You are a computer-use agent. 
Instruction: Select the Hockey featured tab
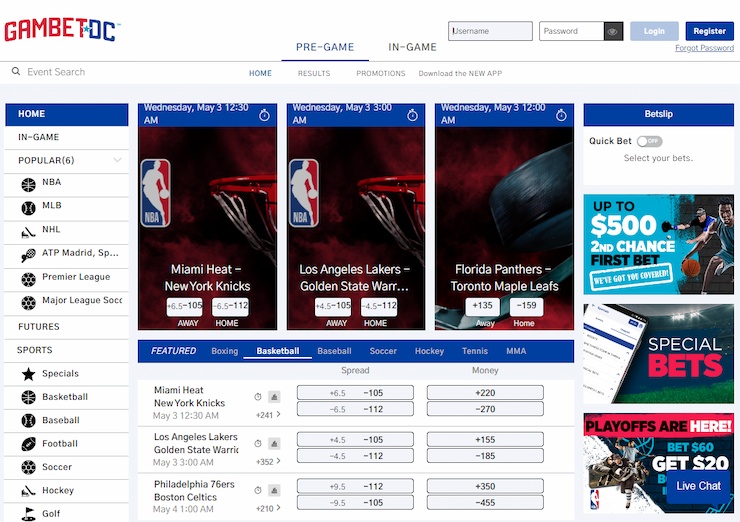(x=429, y=351)
